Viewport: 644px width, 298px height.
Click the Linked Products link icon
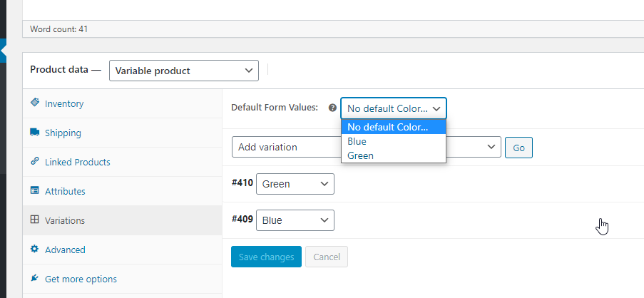34,162
